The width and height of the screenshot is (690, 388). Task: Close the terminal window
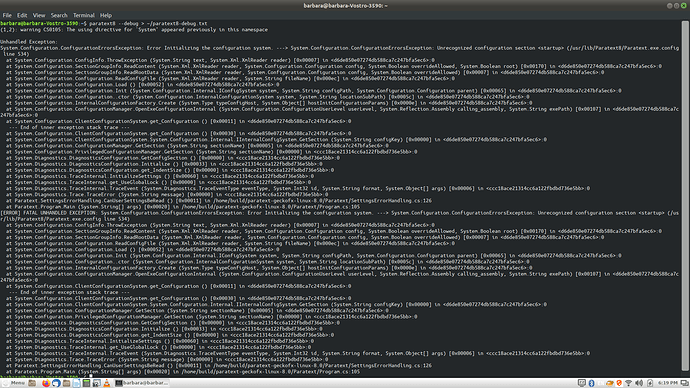tap(683, 6)
